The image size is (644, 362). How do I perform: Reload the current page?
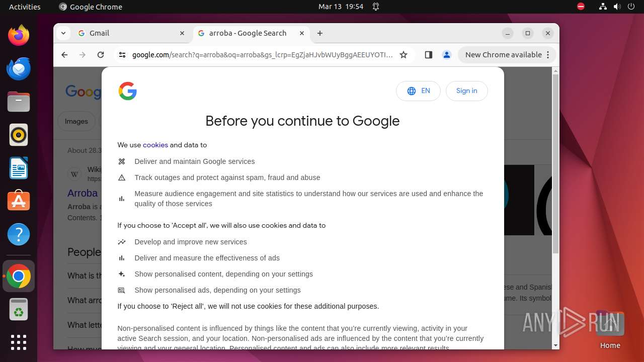(x=101, y=55)
